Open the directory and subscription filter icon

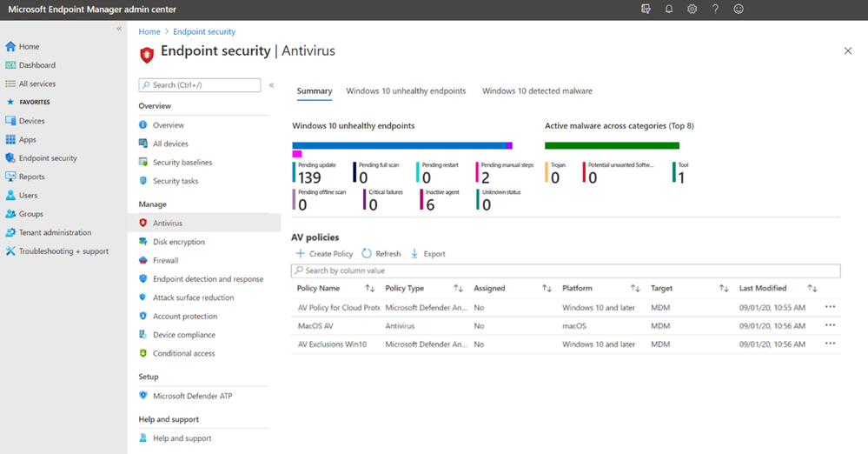[646, 9]
